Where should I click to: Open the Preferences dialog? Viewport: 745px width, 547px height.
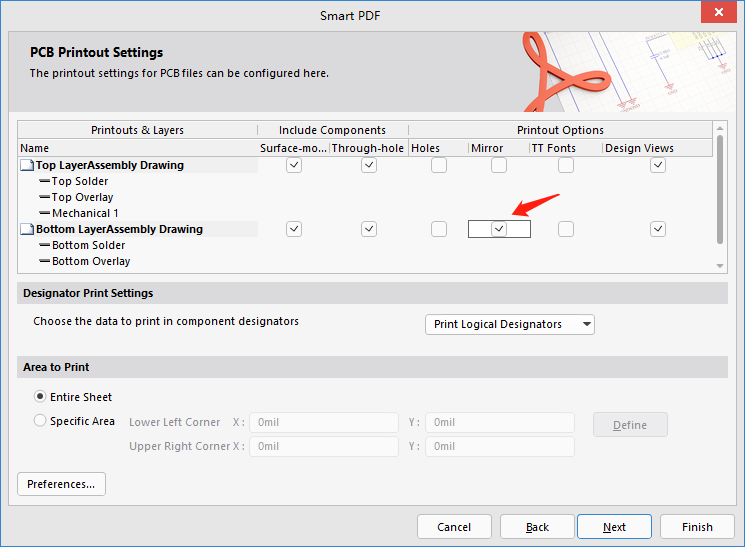coord(61,484)
